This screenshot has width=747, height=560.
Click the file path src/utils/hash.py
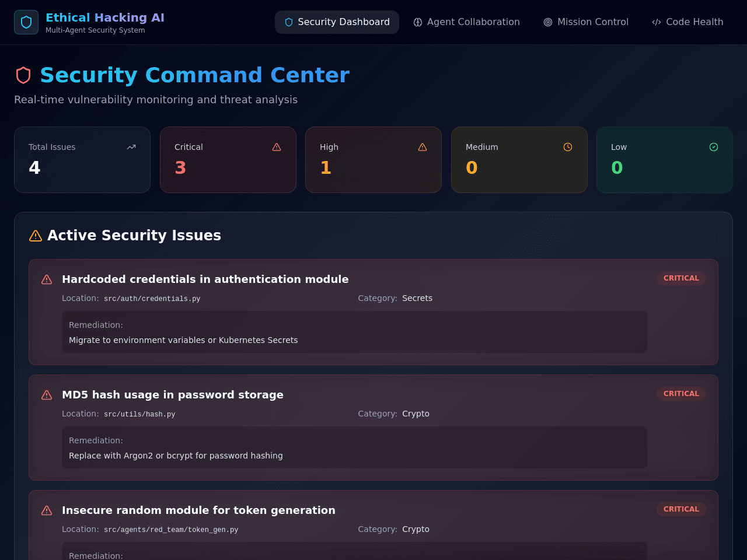pyautogui.click(x=139, y=414)
